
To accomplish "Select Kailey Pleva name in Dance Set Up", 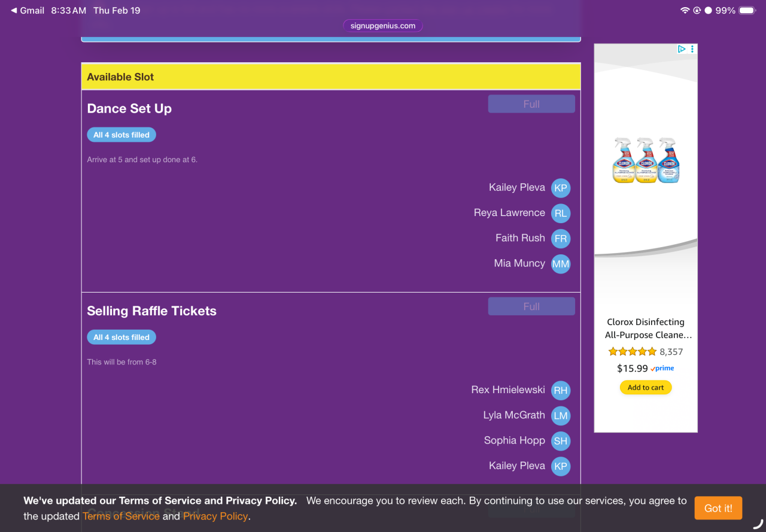I will coord(517,187).
